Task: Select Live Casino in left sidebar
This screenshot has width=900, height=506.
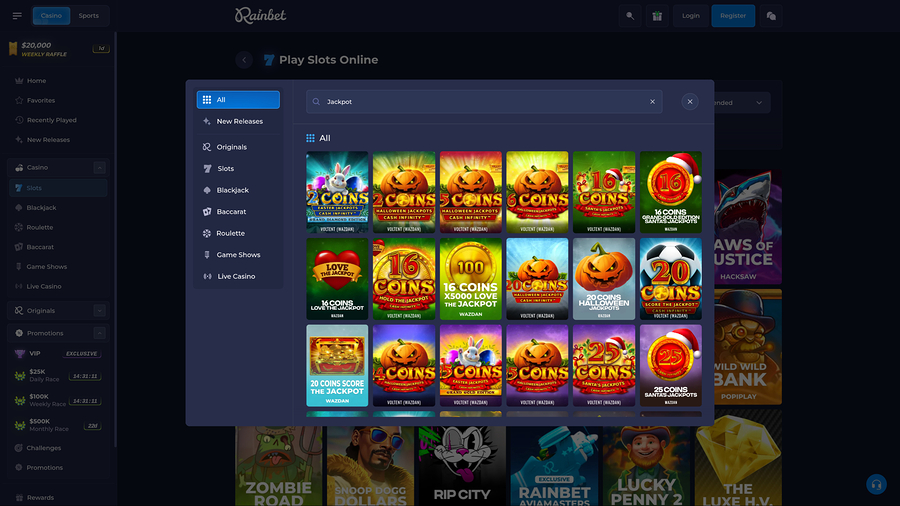Action: tap(58, 286)
